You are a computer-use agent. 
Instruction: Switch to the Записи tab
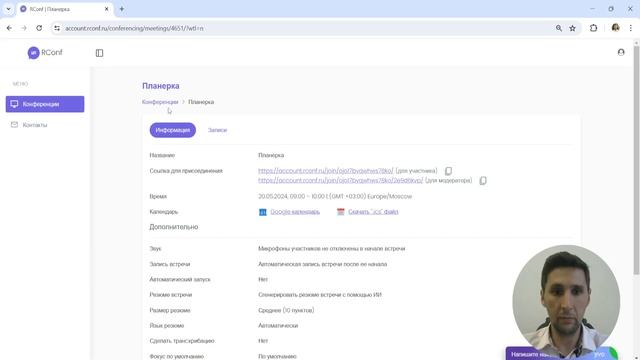tap(217, 130)
